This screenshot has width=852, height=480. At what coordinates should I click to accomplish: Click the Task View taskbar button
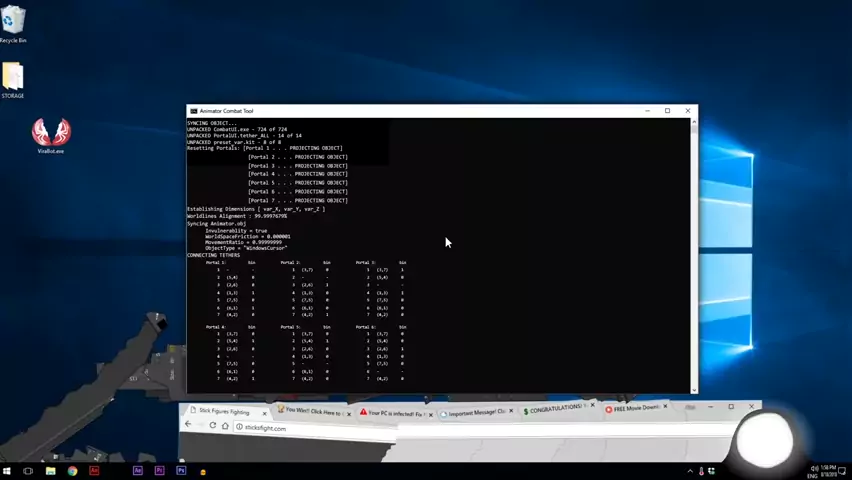28,471
